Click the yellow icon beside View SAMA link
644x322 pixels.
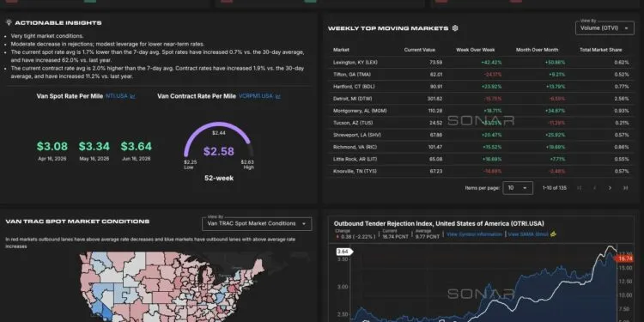tap(553, 234)
